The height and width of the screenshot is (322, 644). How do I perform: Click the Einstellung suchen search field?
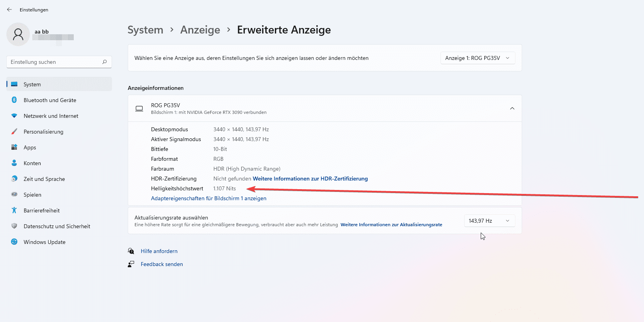55,62
